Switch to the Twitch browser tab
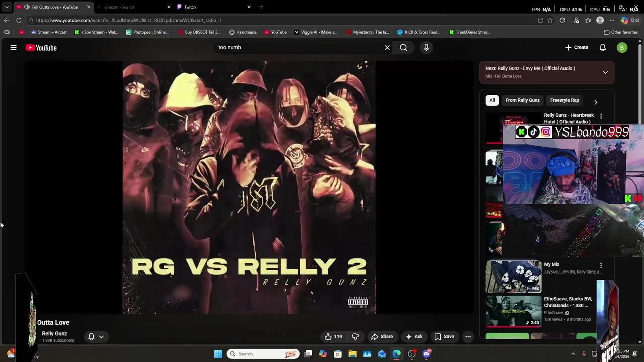 click(213, 7)
